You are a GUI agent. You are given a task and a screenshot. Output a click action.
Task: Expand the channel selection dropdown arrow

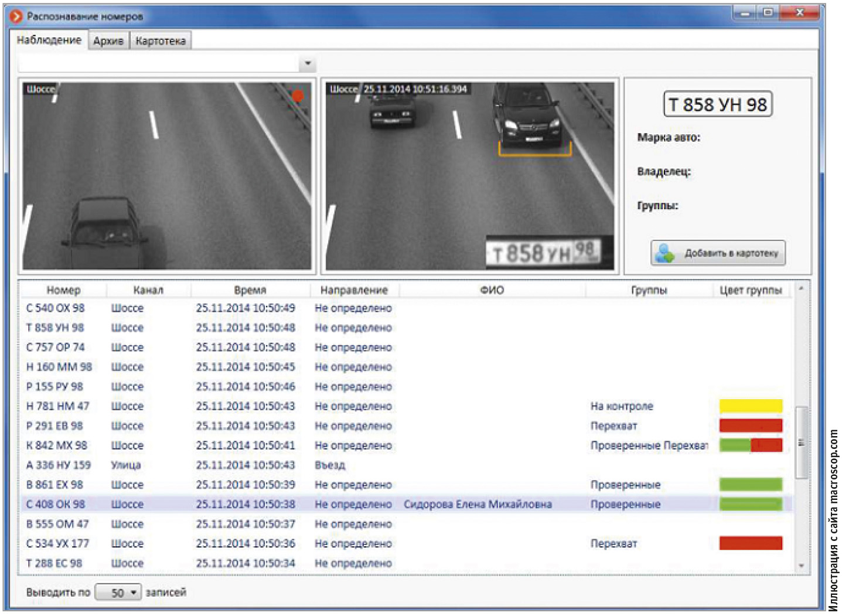308,63
